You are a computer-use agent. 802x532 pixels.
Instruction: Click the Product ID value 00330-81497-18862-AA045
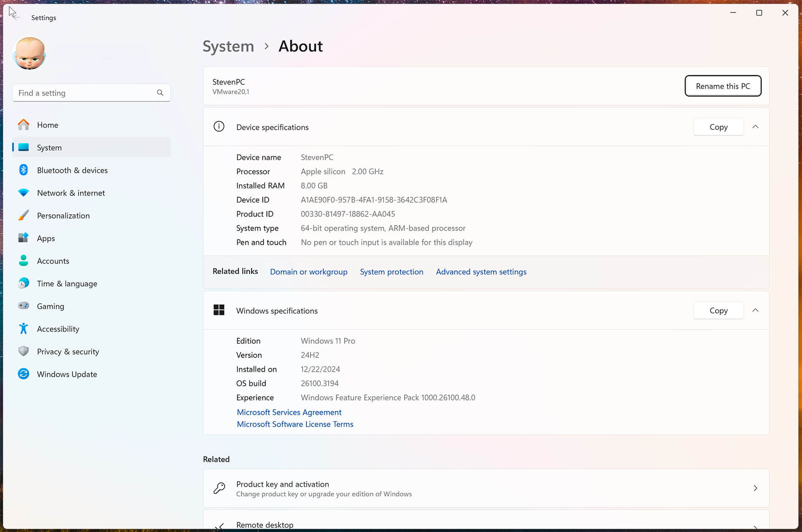348,214
